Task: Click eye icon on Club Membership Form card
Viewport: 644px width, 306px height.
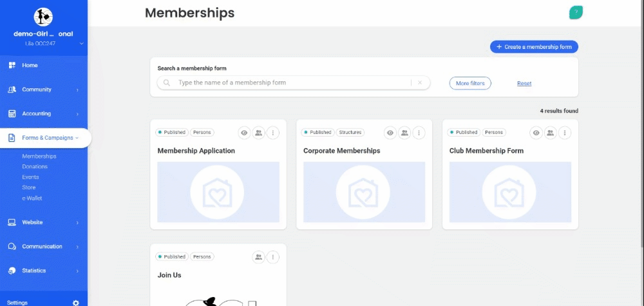Action: (536, 133)
